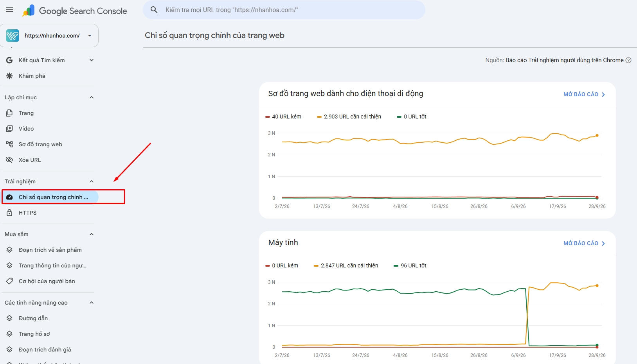
Task: Collapse the Mua sắm section
Action: point(92,234)
